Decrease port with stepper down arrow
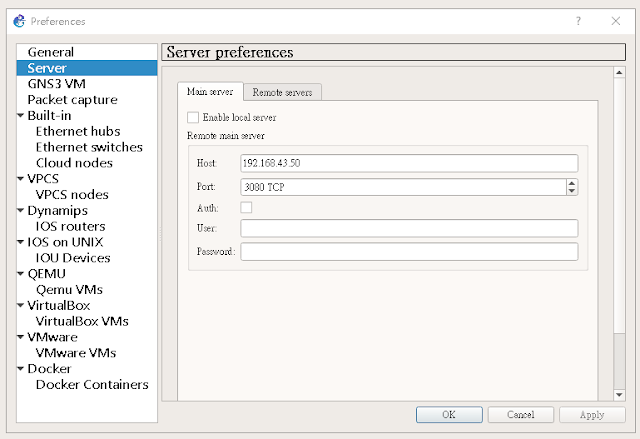This screenshot has height=439, width=640. 572,191
